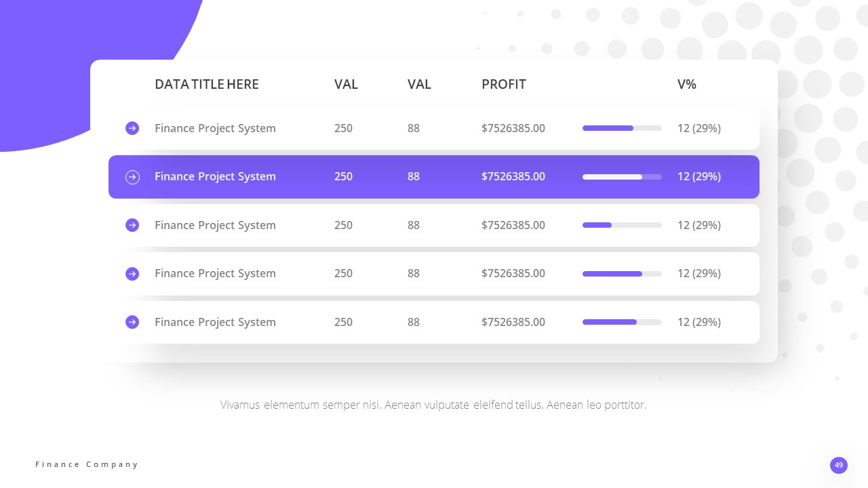Click the fourth row's progress bar
This screenshot has width=868, height=488.
coord(622,274)
